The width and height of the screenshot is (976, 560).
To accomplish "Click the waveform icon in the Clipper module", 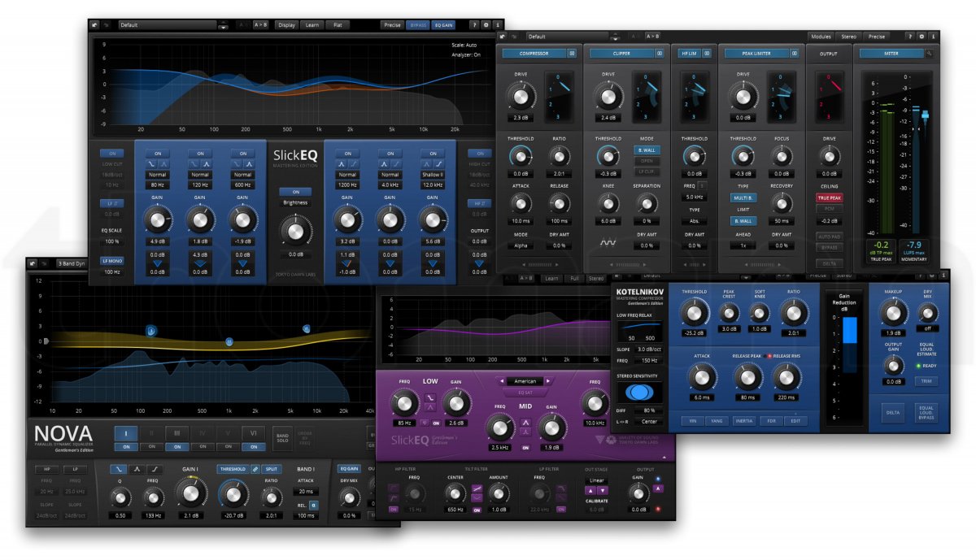I will click(608, 243).
